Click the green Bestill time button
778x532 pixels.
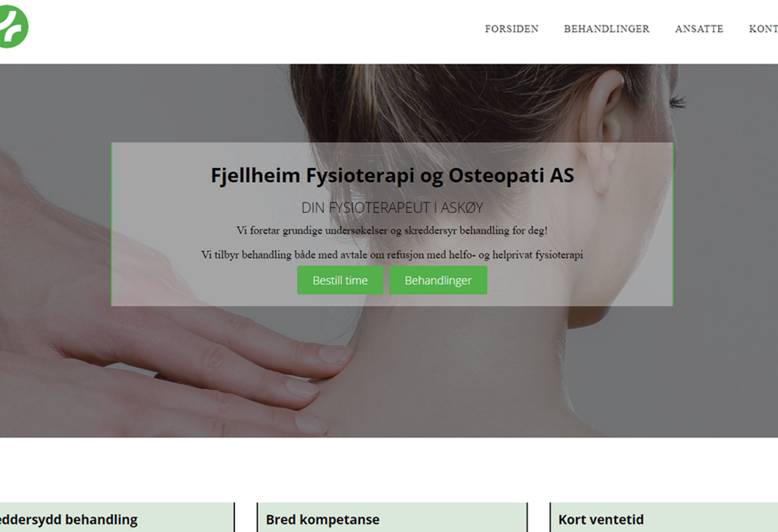(x=340, y=280)
